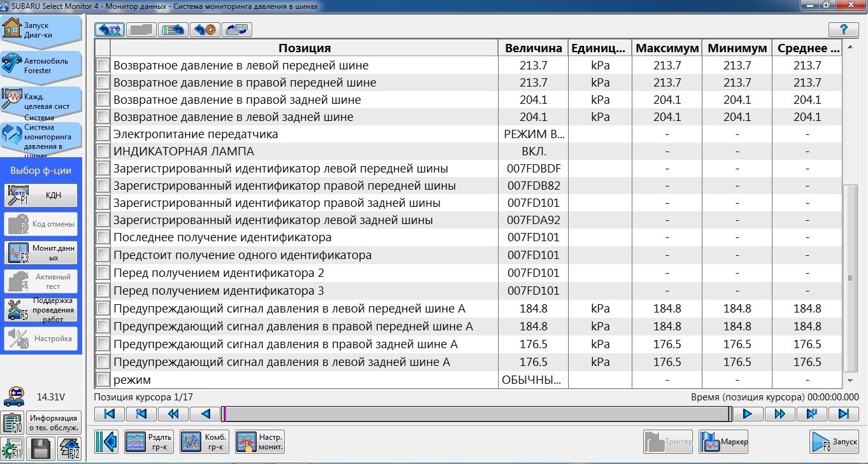Click Информация о тех. обслуж. button
868x464 pixels.
(x=54, y=423)
